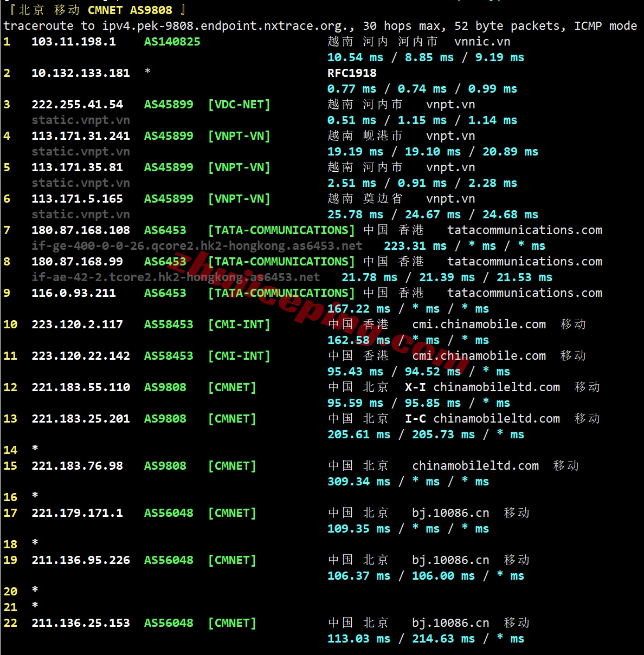
Task: Click the IP 113.171.31.241
Action: 81,136
